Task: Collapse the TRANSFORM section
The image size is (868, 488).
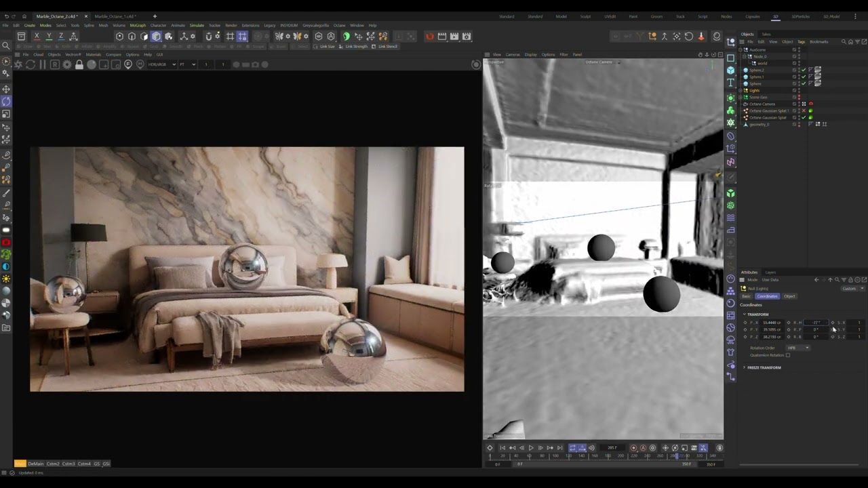Action: (744, 314)
